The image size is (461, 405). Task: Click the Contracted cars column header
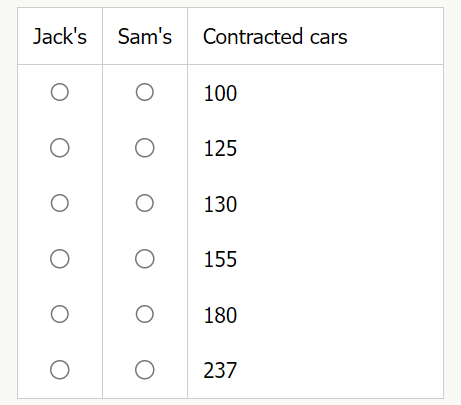[x=275, y=36]
